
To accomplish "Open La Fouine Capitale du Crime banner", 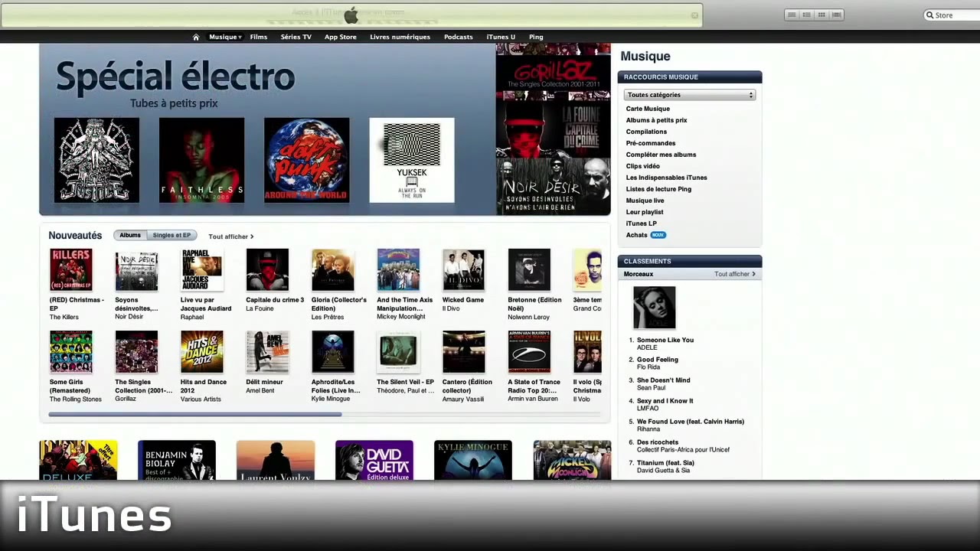I will coord(553,128).
